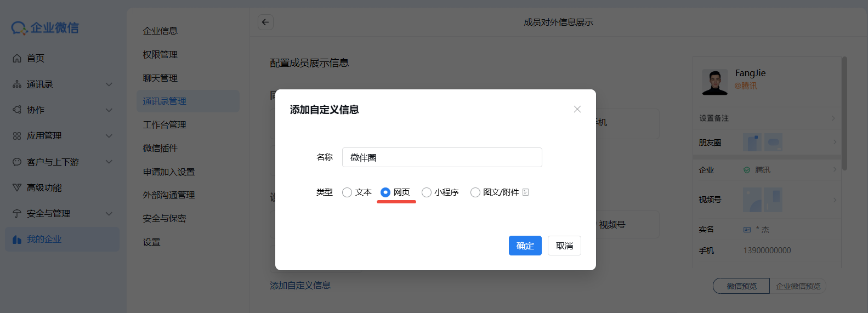Select the 图文/附件 radio button
The image size is (868, 313).
[x=475, y=192]
